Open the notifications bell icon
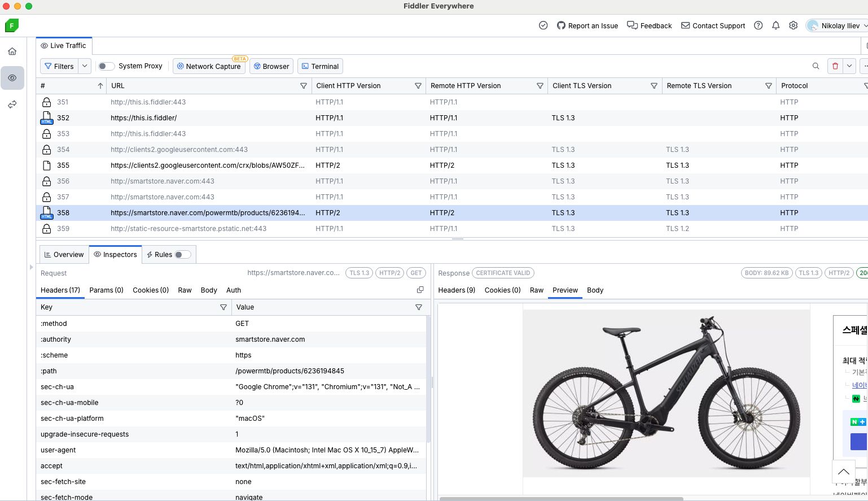 tap(775, 25)
